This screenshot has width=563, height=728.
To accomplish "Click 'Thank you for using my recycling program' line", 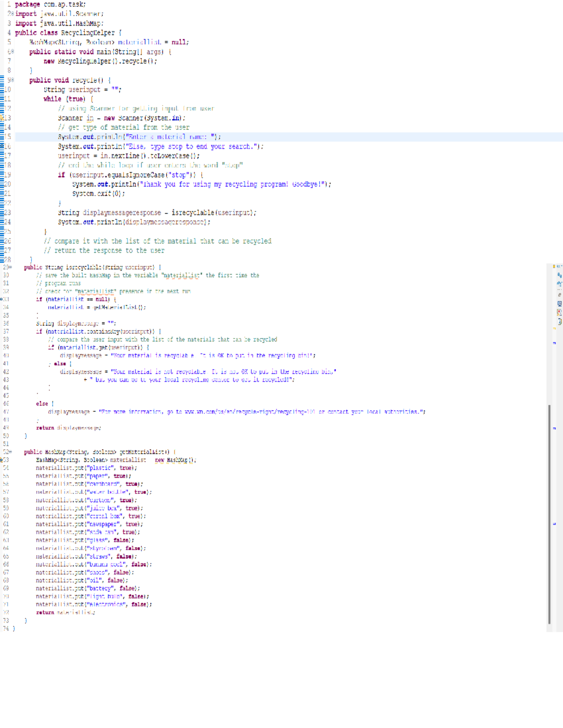I will pos(202,184).
